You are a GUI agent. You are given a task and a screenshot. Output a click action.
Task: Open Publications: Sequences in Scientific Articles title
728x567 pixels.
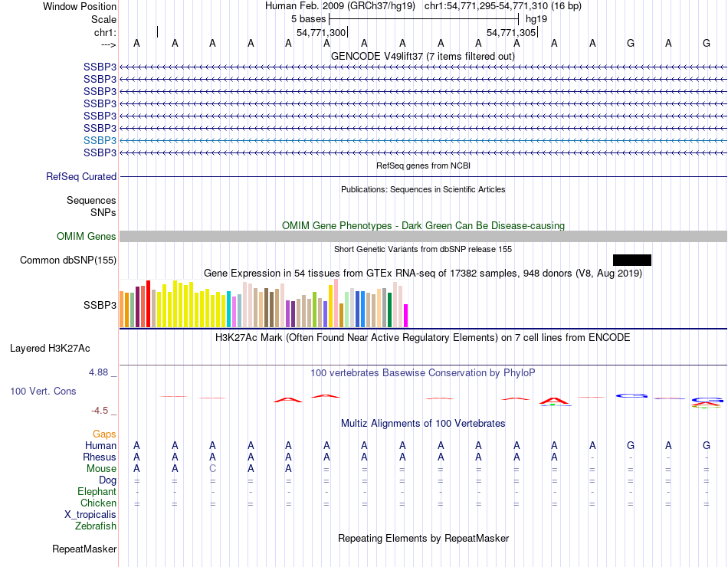(x=423, y=189)
